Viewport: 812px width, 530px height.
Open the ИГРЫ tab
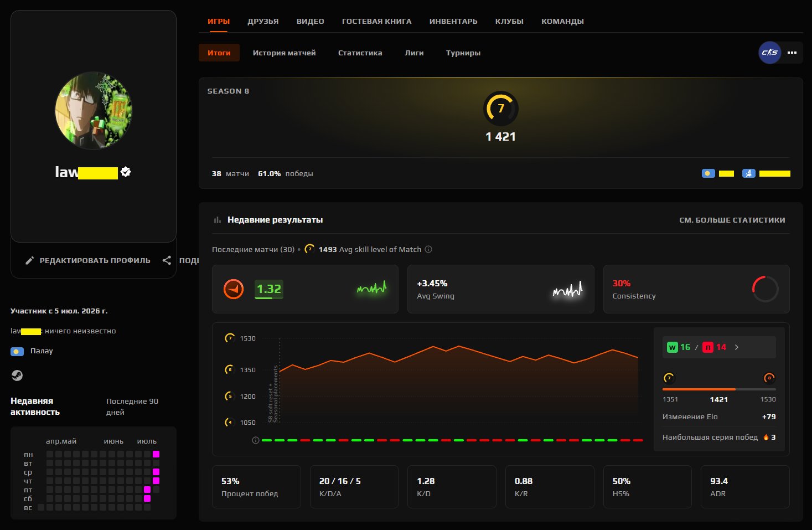tap(219, 22)
